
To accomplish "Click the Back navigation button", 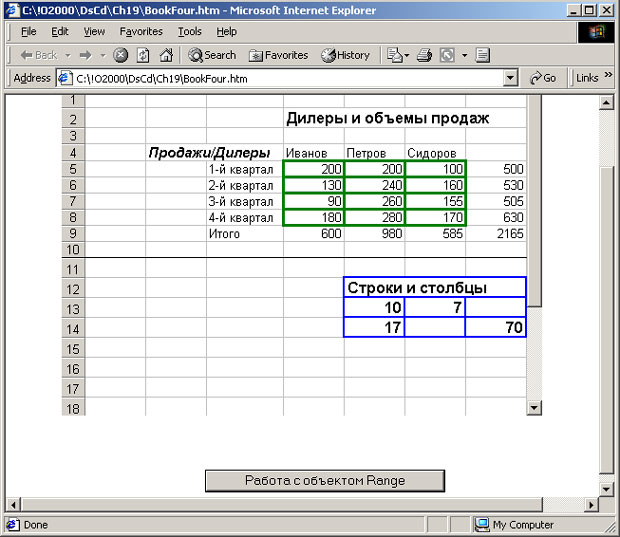I will pyautogui.click(x=38, y=55).
